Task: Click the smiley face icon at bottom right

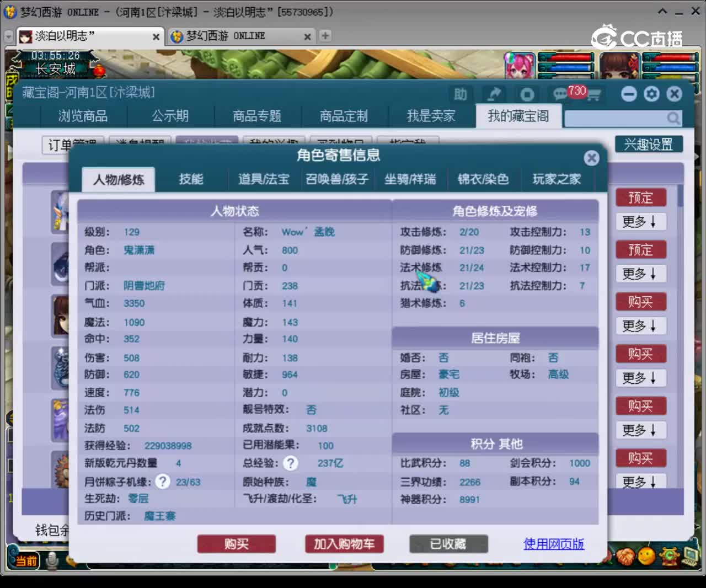Action: (646, 555)
